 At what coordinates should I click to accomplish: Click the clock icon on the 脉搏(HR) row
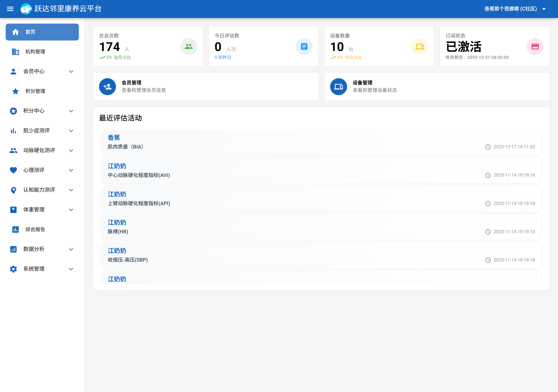coord(488,232)
